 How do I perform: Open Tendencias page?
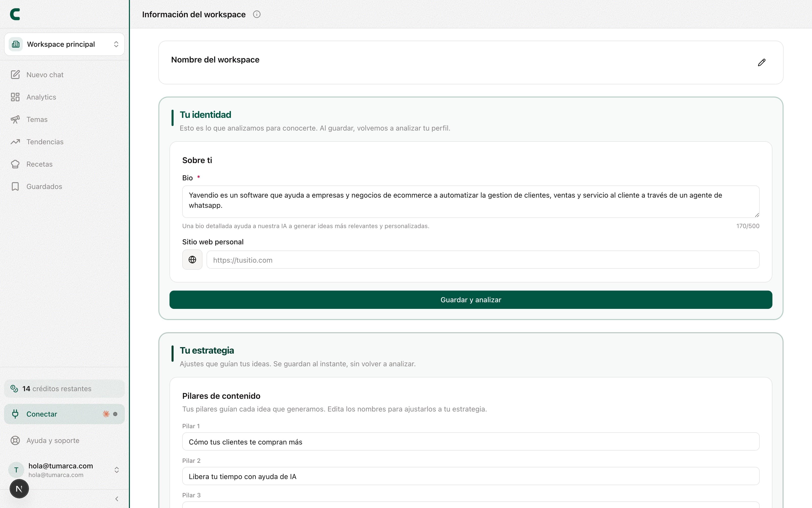click(x=64, y=142)
